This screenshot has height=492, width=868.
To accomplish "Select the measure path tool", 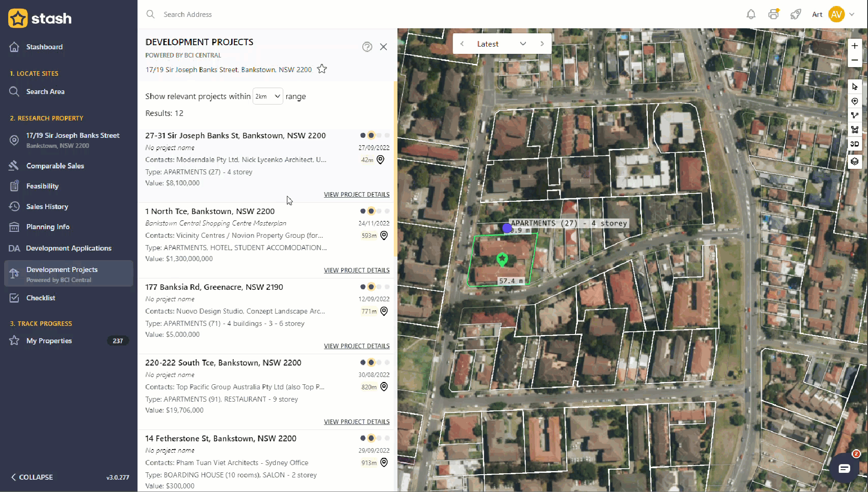I will pos(855,115).
